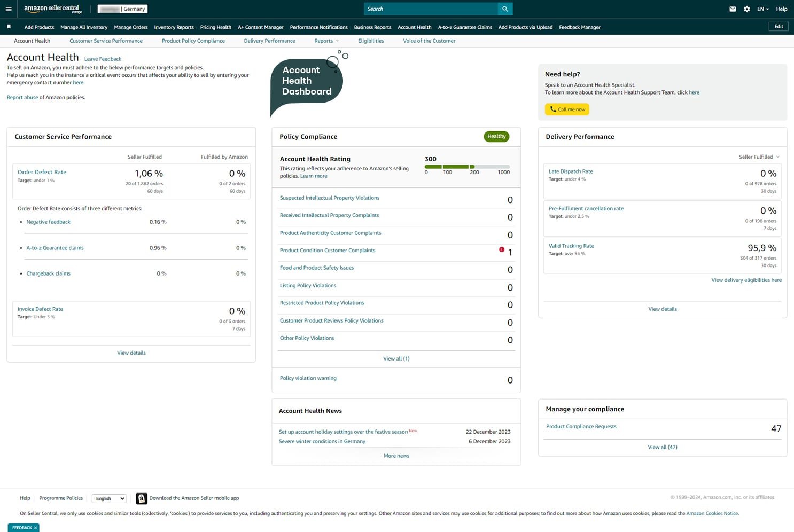
Task: Open Voice of the Customer tab
Action: (429, 41)
